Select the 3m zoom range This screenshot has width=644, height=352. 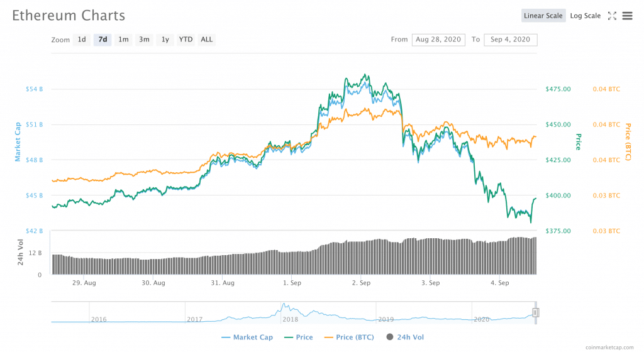[144, 40]
